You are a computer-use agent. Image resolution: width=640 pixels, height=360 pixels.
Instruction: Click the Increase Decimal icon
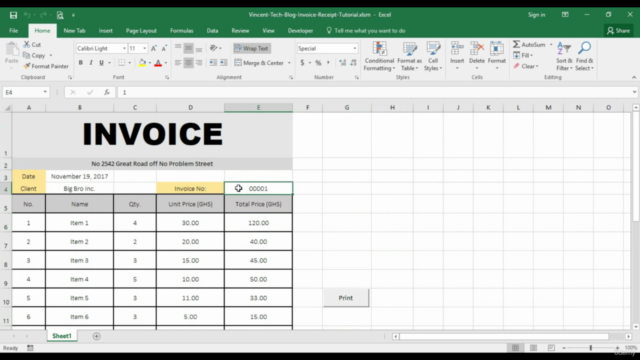tap(342, 63)
